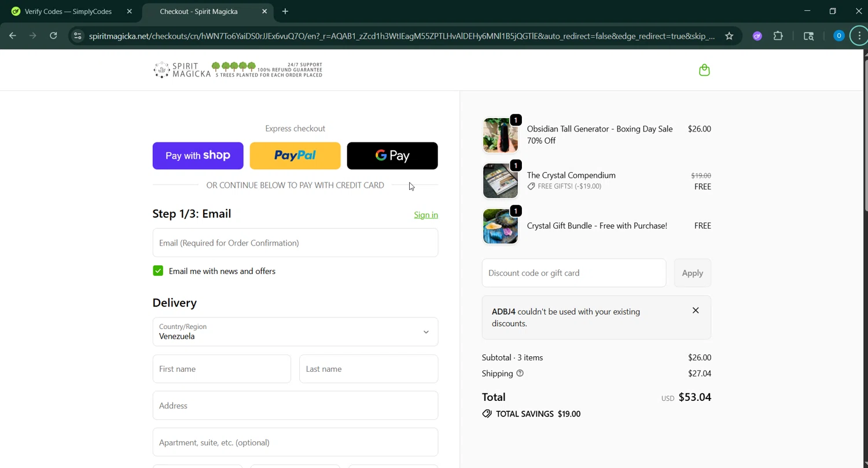The height and width of the screenshot is (468, 868).
Task: Click the discount tag icon beside FREE GIFTS
Action: tap(531, 186)
